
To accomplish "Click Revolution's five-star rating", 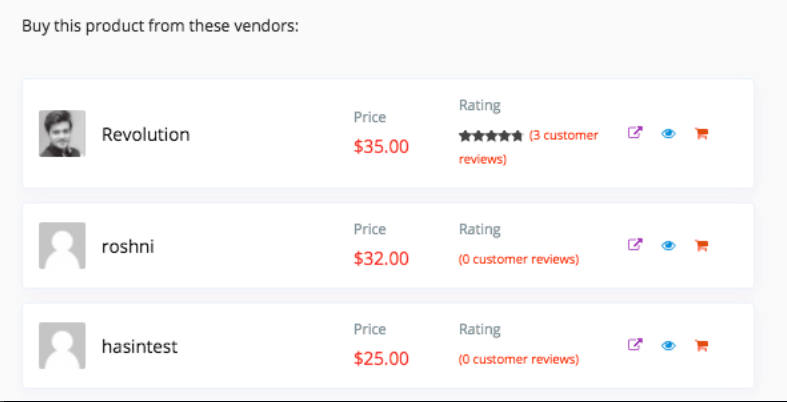I will click(x=491, y=136).
